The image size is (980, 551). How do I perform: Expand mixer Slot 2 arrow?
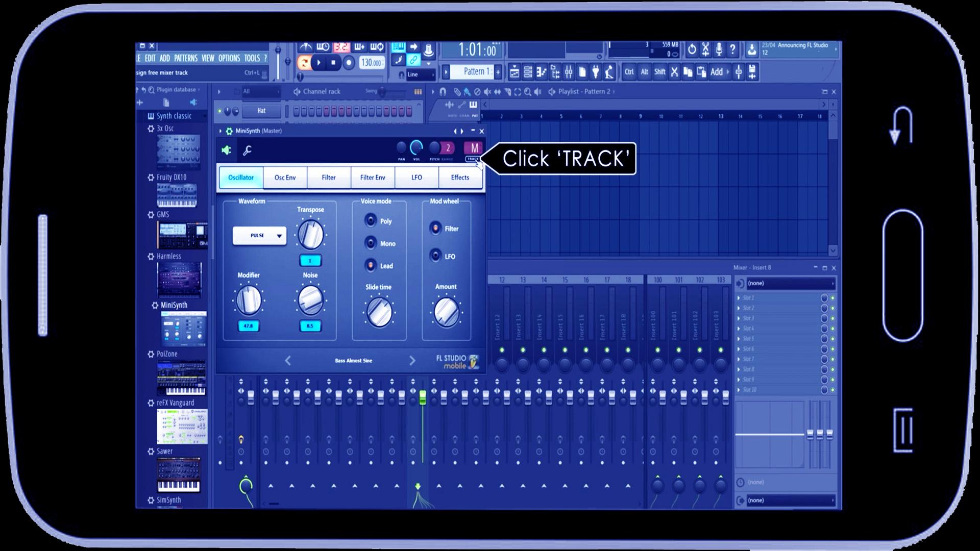point(739,308)
